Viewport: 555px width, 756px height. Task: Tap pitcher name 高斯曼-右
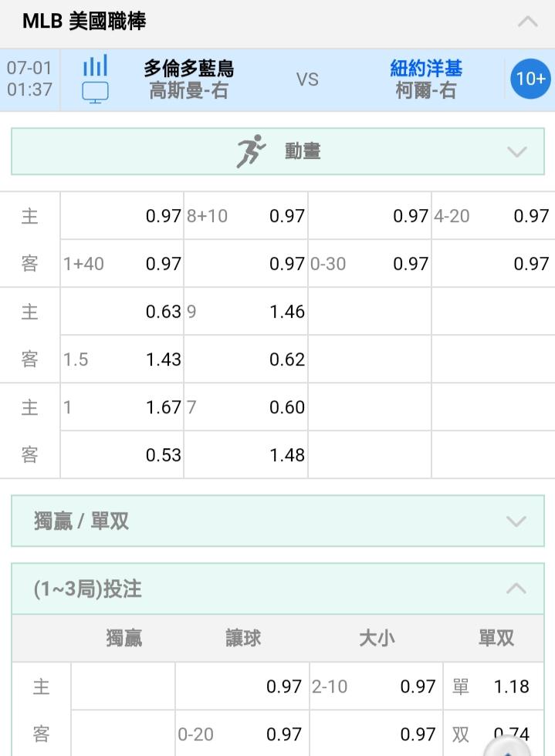pyautogui.click(x=188, y=90)
